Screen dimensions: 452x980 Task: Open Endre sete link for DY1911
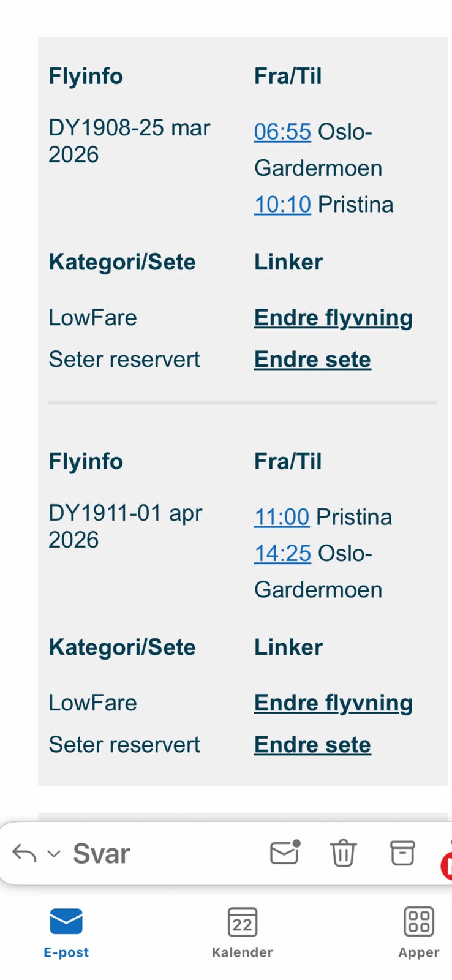click(x=312, y=745)
